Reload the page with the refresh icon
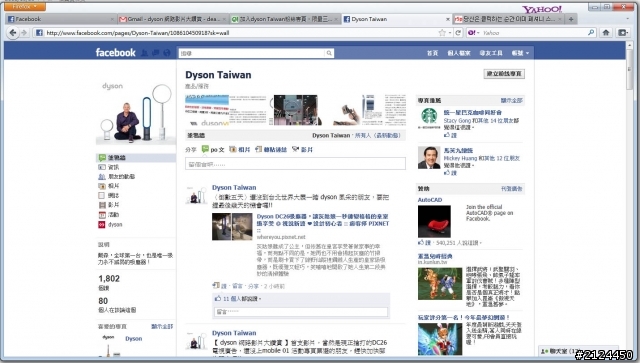The width and height of the screenshot is (640, 363). pos(458,33)
